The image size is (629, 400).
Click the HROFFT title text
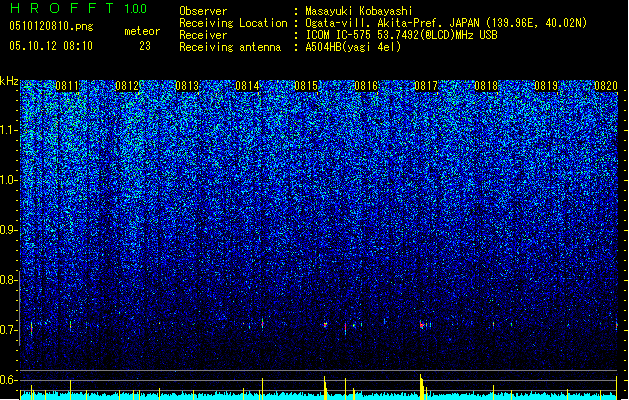coord(63,8)
